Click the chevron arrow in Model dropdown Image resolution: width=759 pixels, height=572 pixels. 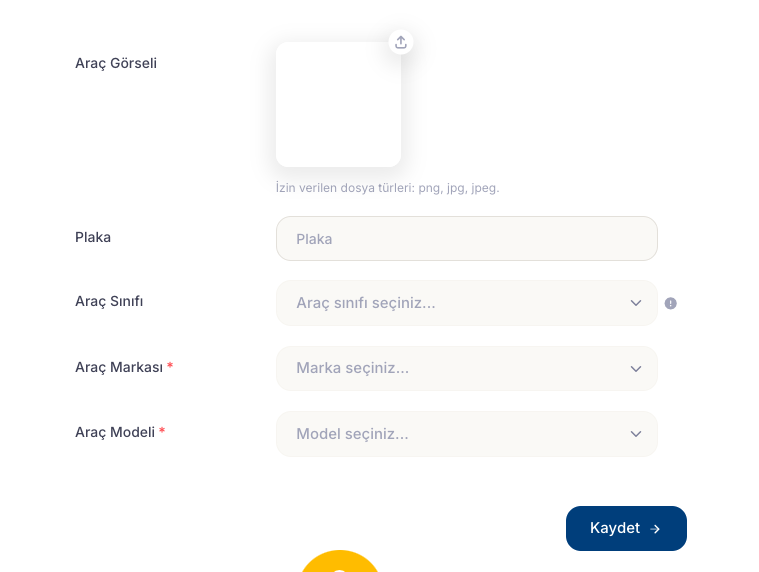(636, 434)
